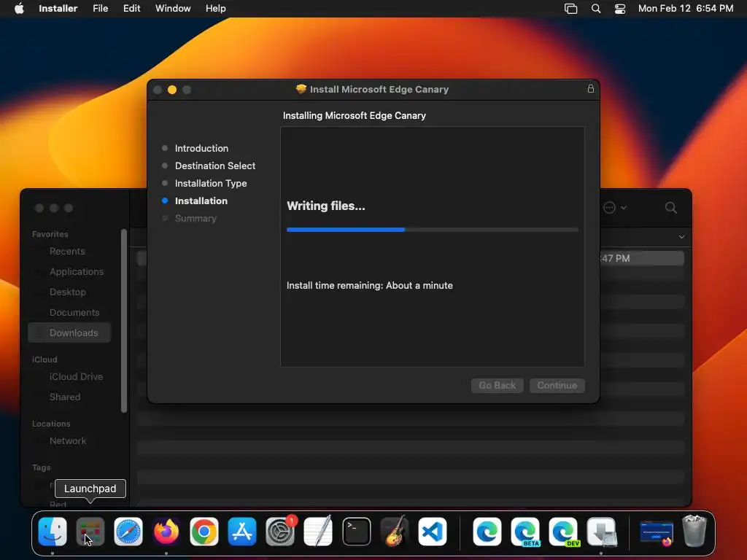Open the Installer application menu

[58, 9]
